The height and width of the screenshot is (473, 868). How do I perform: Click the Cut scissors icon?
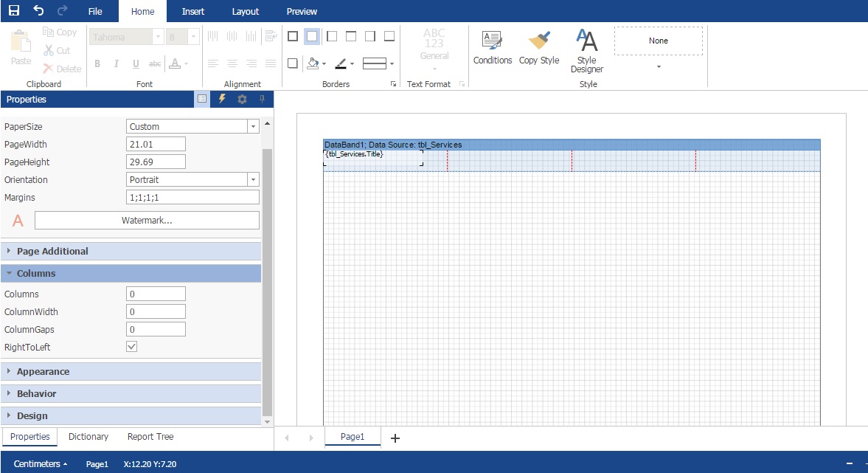click(49, 50)
